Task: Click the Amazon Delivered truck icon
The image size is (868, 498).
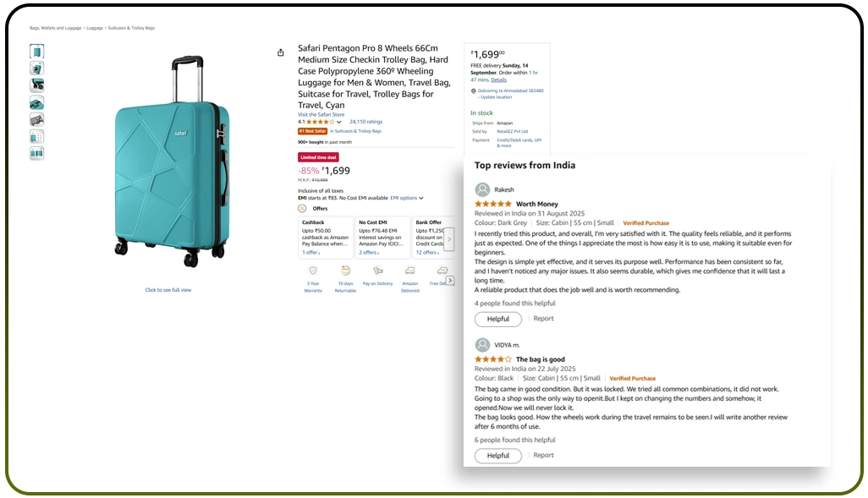Action: [409, 271]
